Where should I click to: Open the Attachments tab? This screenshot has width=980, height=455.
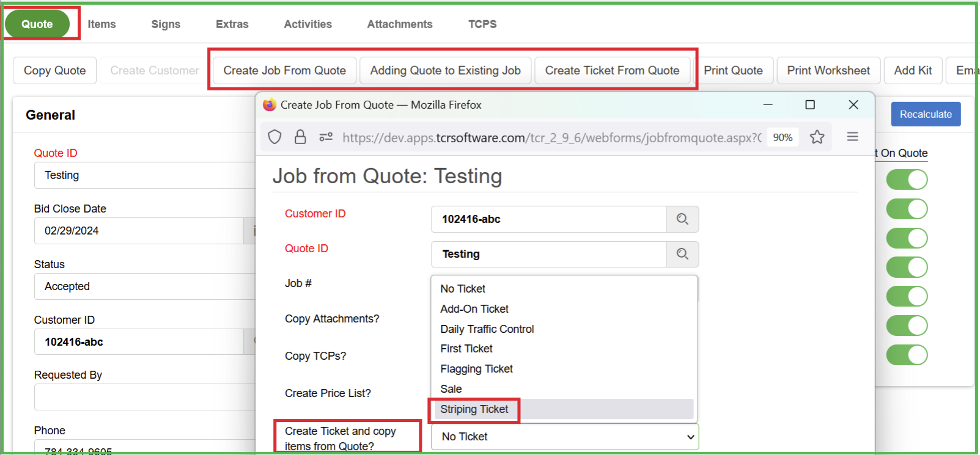coord(399,24)
